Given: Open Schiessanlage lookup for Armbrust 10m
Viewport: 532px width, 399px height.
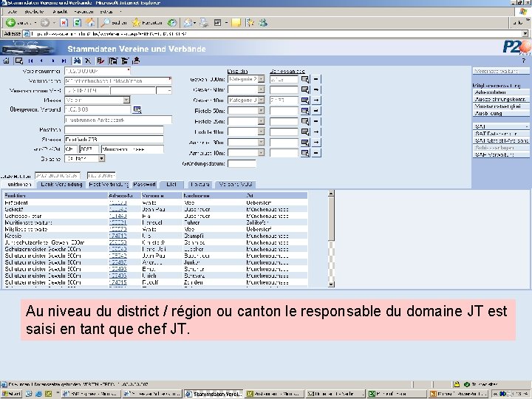Looking at the screenshot, I should (305, 153).
